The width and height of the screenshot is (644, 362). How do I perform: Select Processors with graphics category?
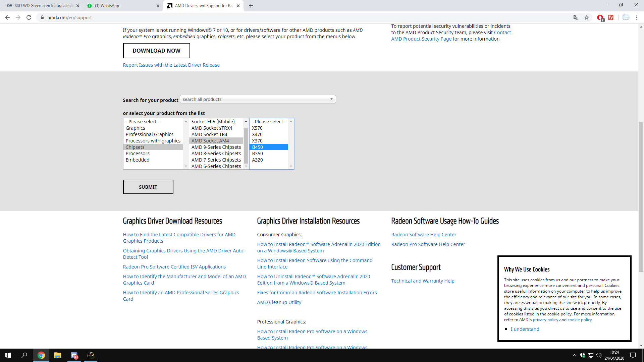[x=153, y=141]
